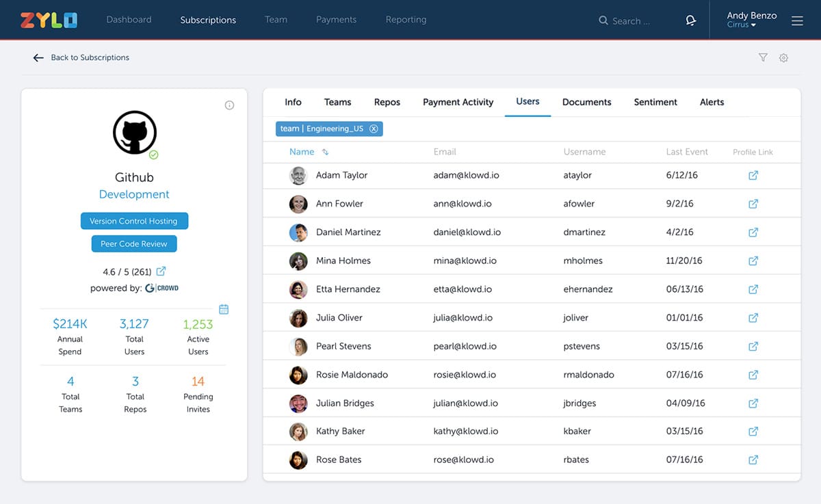Click Back to Subscriptions link
The width and height of the screenshot is (821, 504).
point(90,57)
